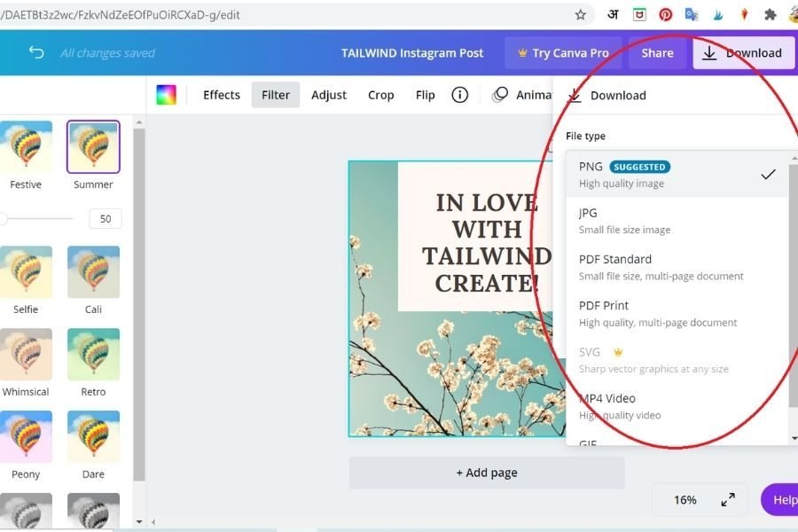Open the Adjust menu item
The width and height of the screenshot is (798, 532).
pos(329,95)
